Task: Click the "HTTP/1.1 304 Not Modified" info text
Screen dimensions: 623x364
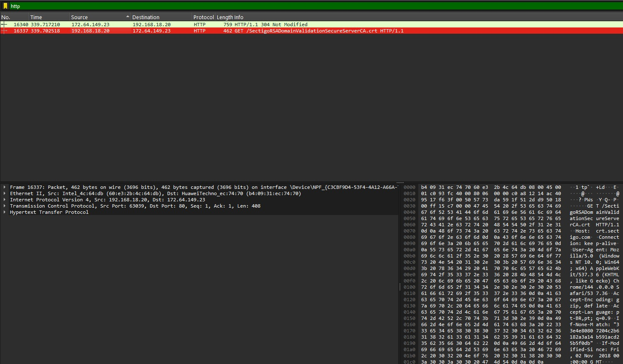Action: click(271, 25)
